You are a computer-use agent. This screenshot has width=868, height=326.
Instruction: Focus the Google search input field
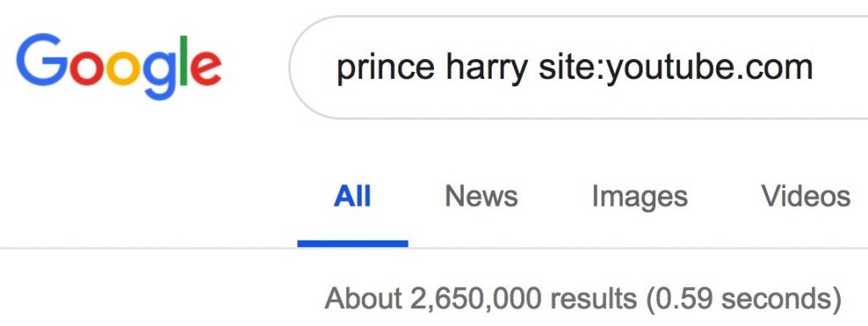pyautogui.click(x=578, y=67)
